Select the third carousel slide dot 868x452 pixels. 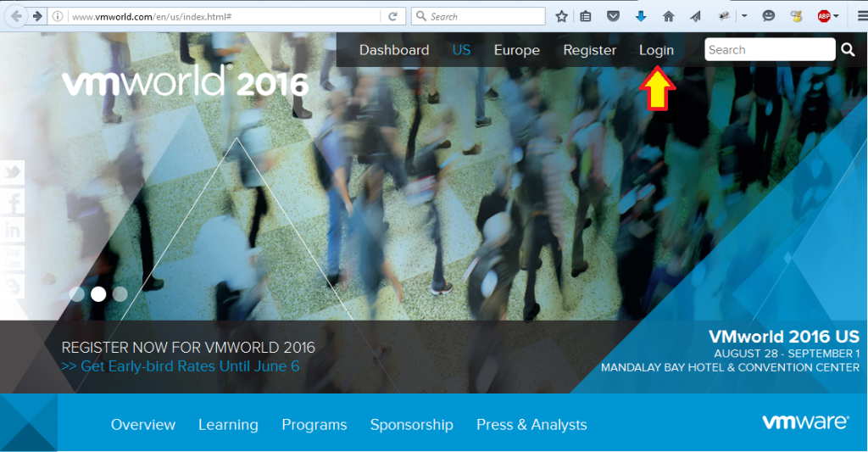coord(120,294)
